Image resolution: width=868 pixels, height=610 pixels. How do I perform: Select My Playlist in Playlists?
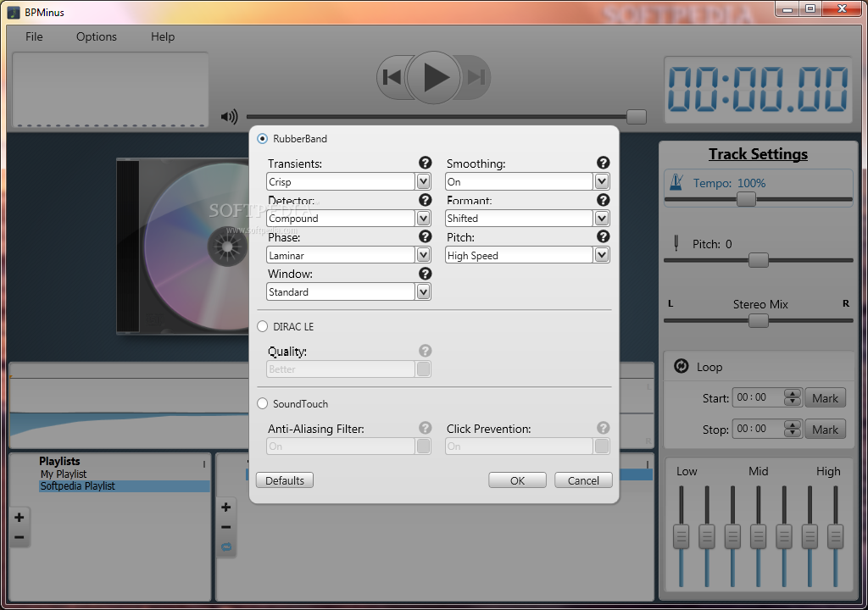64,474
